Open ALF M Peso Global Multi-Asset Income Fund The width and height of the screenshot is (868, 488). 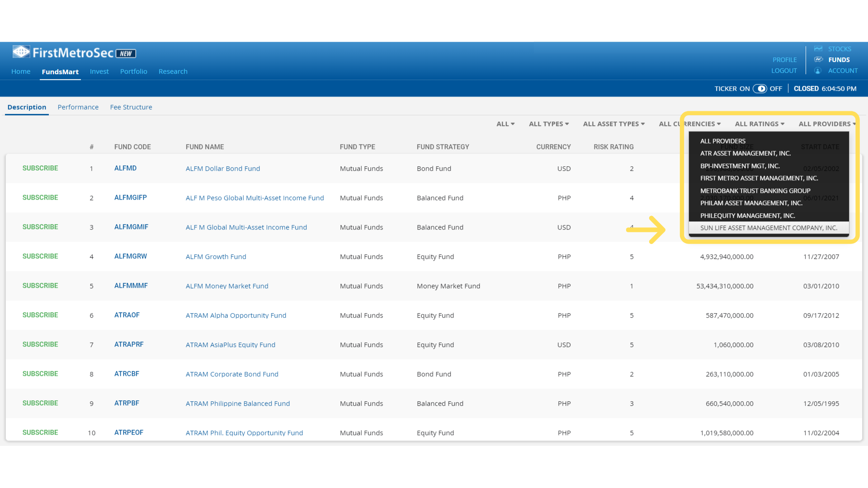pyautogui.click(x=255, y=198)
